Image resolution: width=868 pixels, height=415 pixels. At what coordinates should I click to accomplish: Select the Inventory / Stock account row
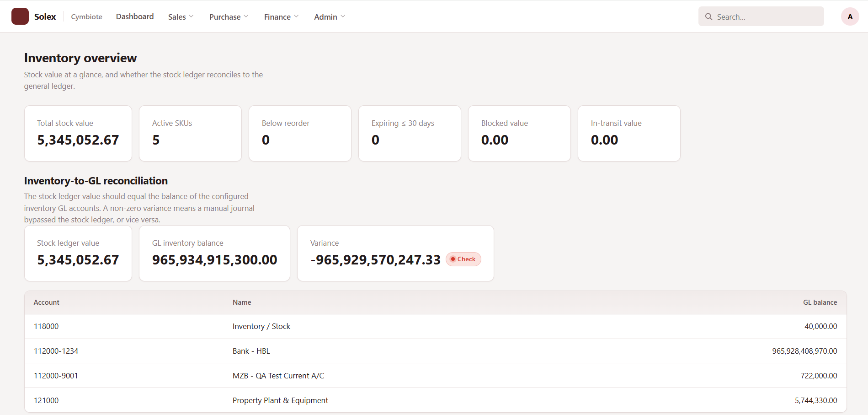436,326
